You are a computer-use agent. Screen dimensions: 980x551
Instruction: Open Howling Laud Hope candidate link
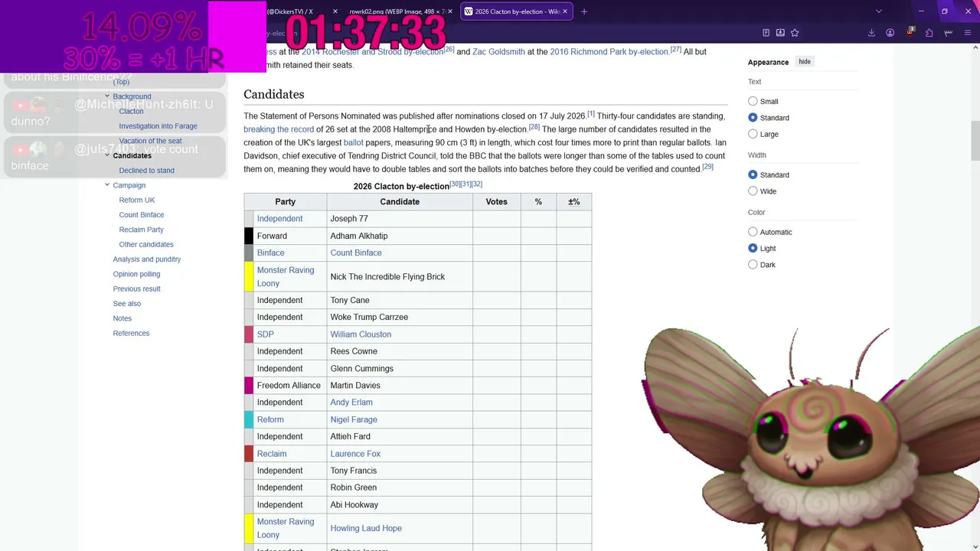pos(365,528)
